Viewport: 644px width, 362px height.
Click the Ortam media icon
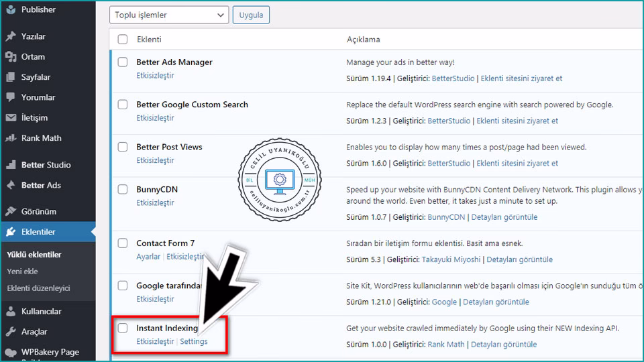coord(11,56)
